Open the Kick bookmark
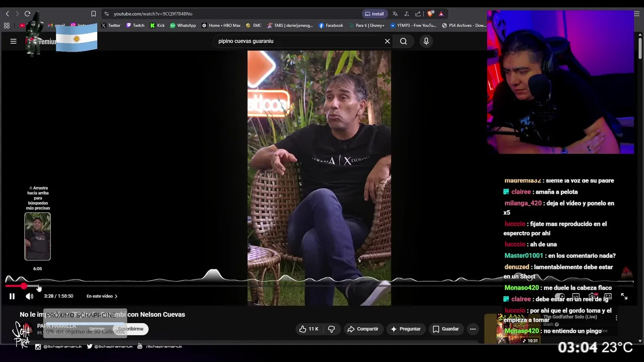This screenshot has width=644, height=362. click(x=157, y=25)
